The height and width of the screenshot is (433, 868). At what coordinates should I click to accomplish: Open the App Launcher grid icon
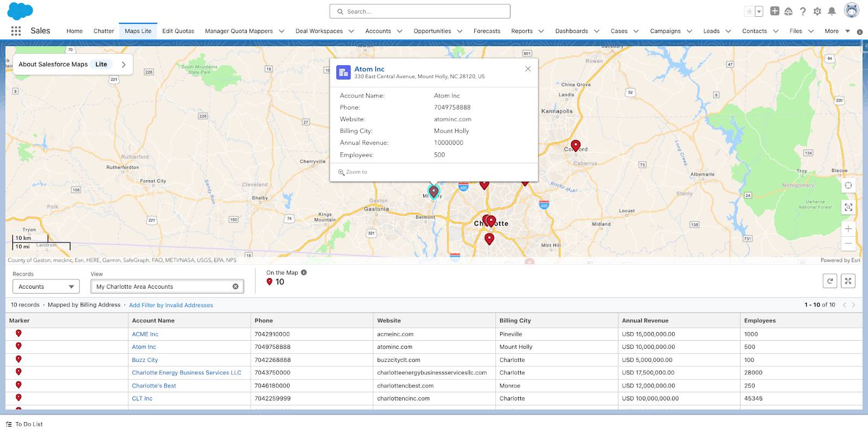click(16, 31)
